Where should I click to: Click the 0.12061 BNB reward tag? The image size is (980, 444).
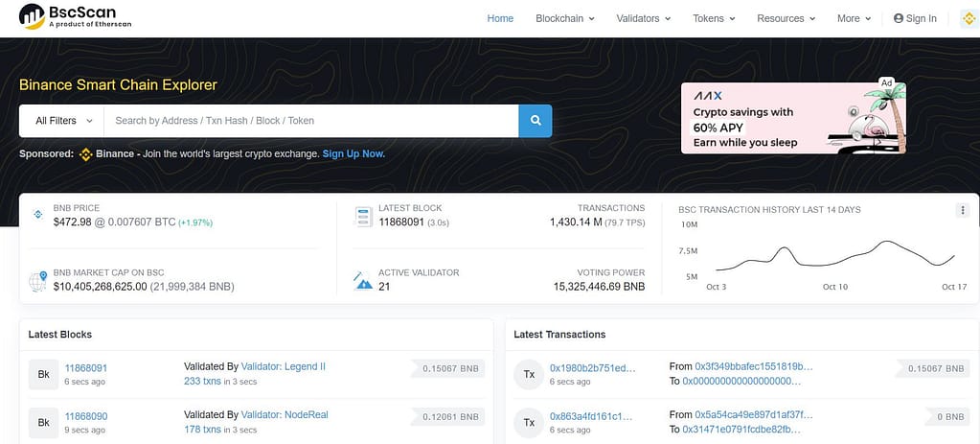(x=447, y=417)
